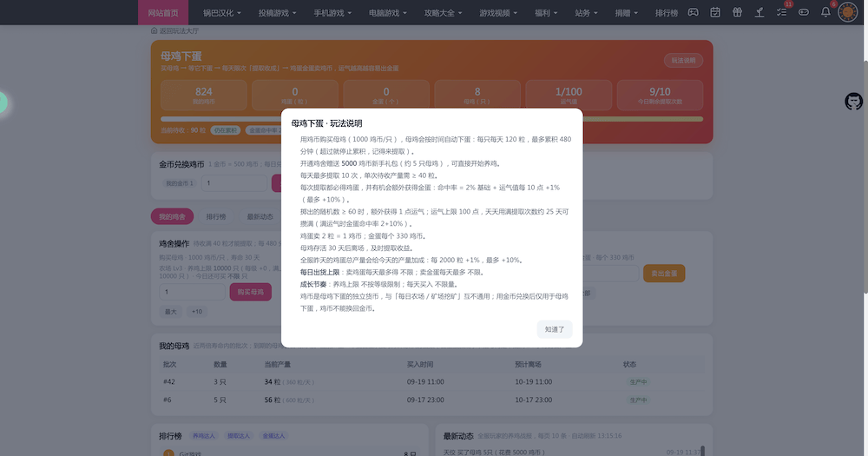Click the floating cat mascot icon at right
868x456 pixels.
click(853, 102)
